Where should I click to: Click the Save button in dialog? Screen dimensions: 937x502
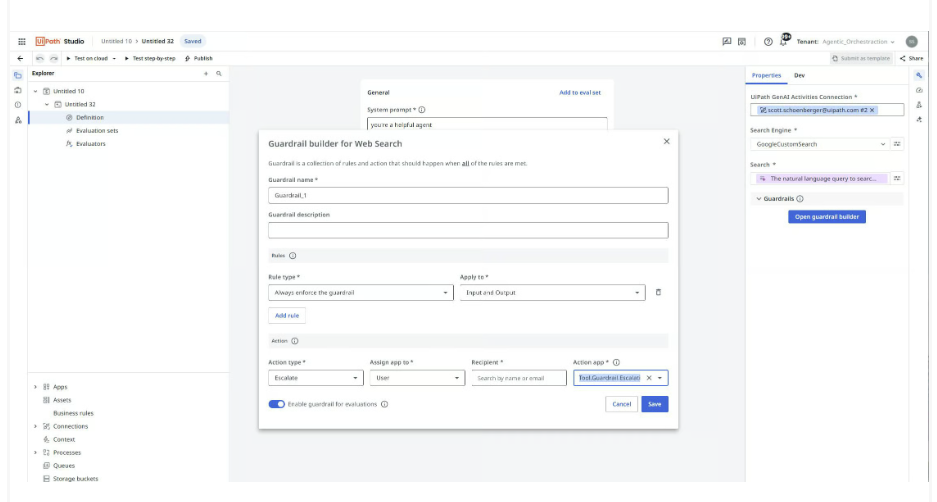654,404
